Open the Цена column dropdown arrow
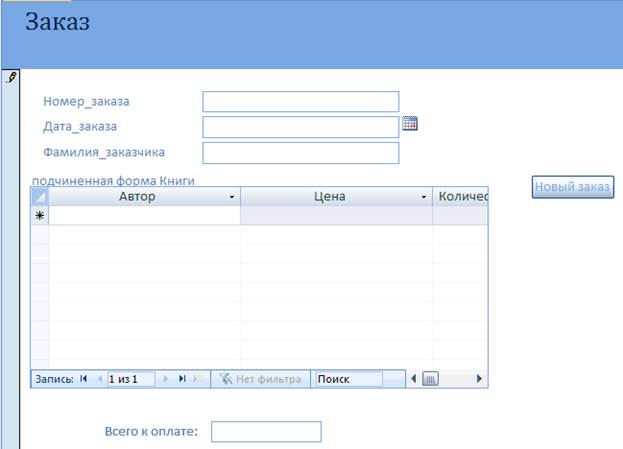 (x=424, y=197)
